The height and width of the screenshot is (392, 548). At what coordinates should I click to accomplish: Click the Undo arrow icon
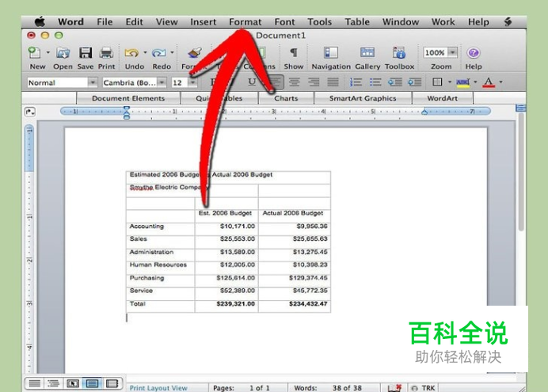pyautogui.click(x=131, y=53)
